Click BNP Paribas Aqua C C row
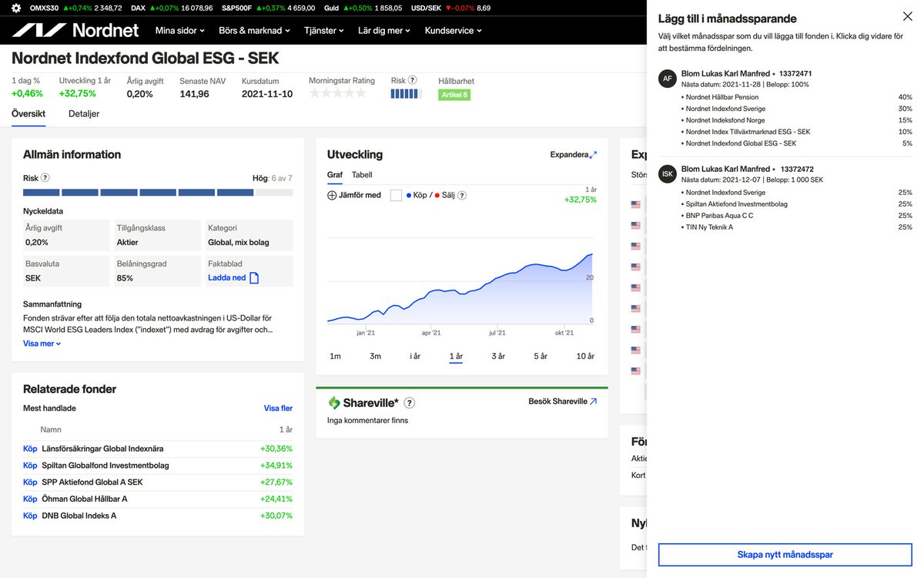This screenshot has width=924, height=578. [x=797, y=216]
